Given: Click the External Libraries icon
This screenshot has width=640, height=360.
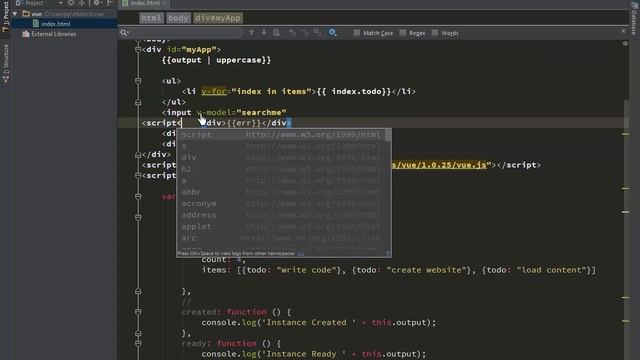Looking at the screenshot, I should (x=26, y=34).
